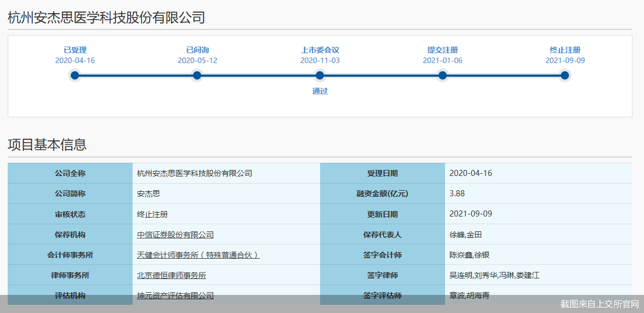This screenshot has width=644, height=313.
Task: Select the 提交注册 stage label
Action: tap(442, 50)
